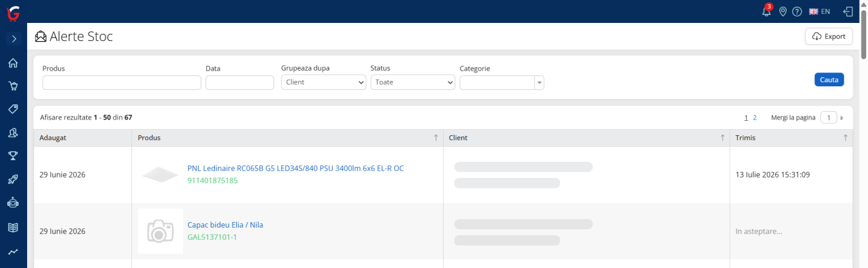This screenshot has height=268, width=868.
Task: Expand the sidebar with chevron arrow
Action: [x=13, y=39]
